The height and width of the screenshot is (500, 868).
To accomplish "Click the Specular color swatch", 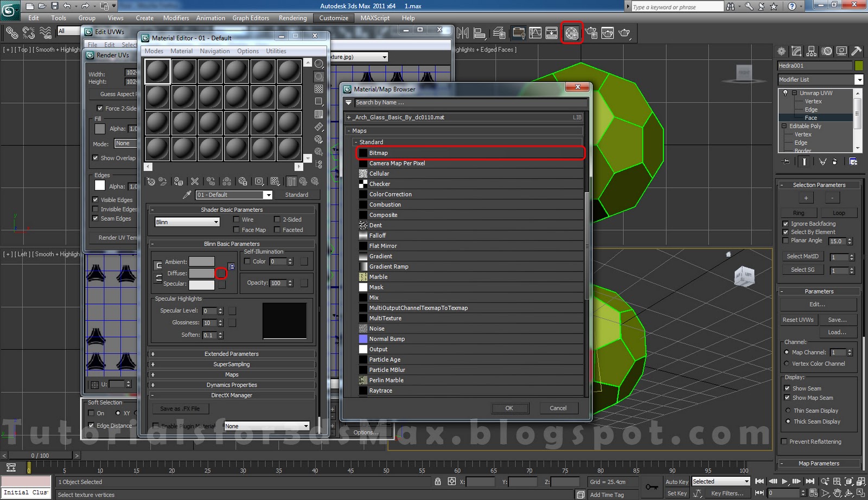I will [202, 284].
